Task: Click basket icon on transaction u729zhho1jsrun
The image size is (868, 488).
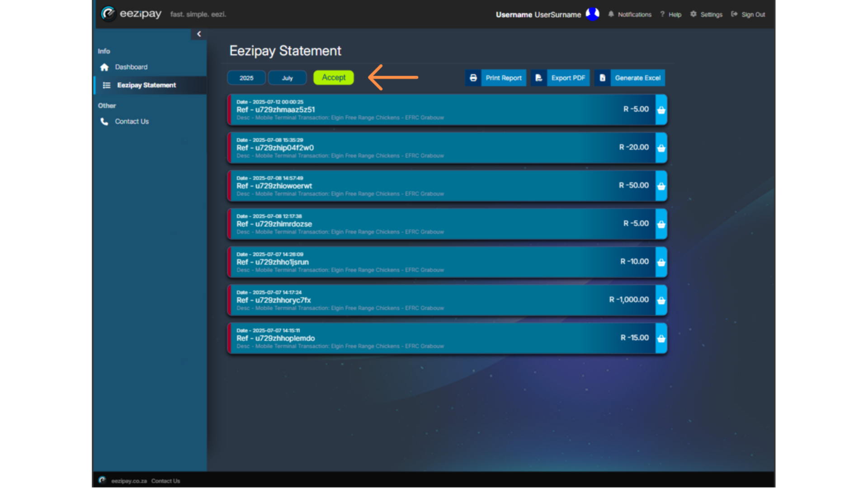Action: [x=661, y=262]
